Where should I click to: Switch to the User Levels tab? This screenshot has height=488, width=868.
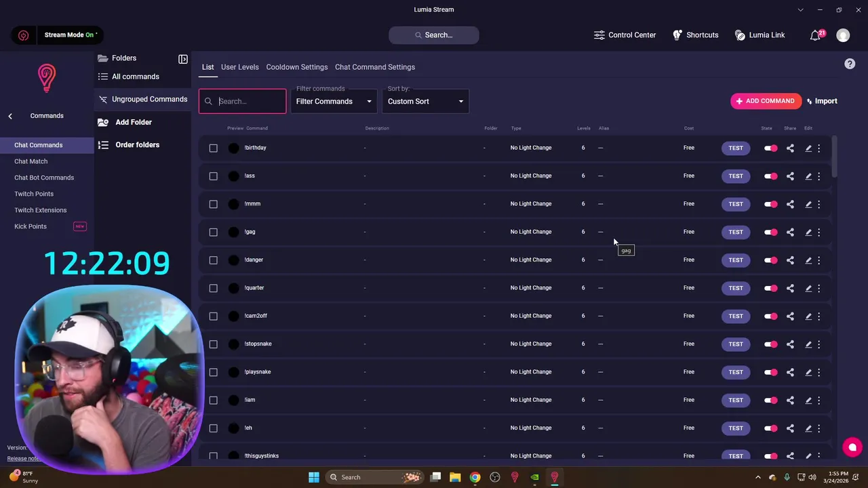pyautogui.click(x=240, y=67)
